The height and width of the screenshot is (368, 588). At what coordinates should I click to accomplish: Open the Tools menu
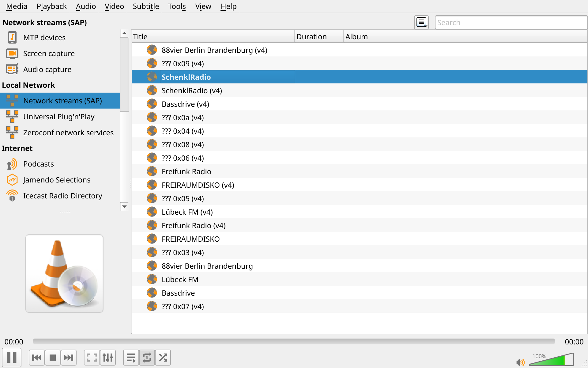click(x=177, y=6)
